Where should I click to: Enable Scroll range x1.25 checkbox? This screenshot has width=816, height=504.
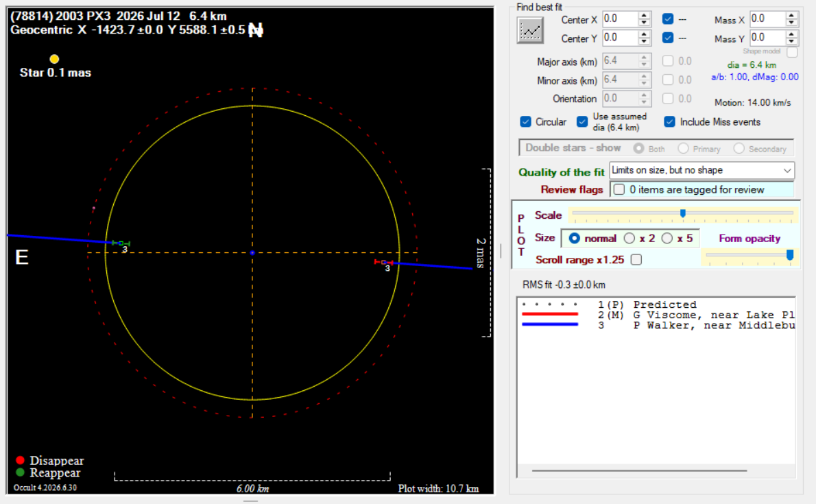(636, 259)
